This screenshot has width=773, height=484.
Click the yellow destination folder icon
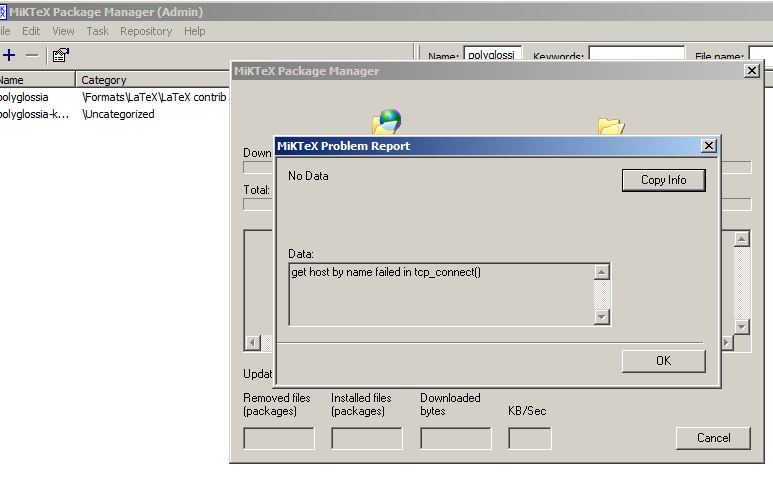611,126
